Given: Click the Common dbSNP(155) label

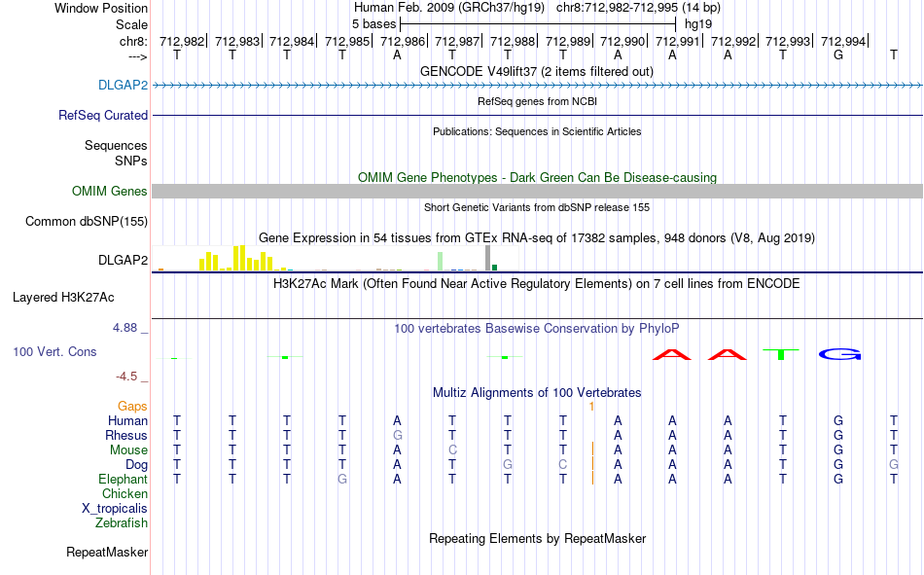Looking at the screenshot, I should pyautogui.click(x=86, y=221).
